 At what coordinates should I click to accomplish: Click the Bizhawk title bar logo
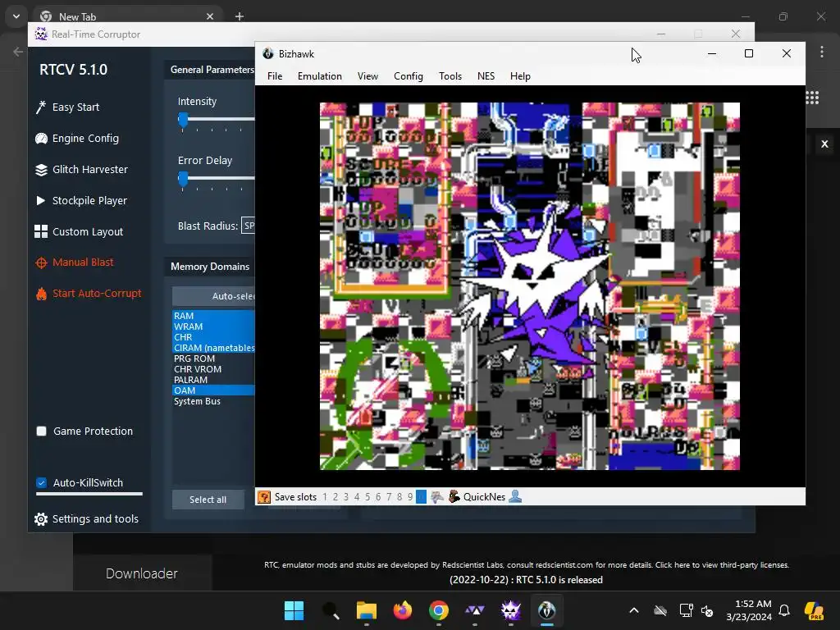coord(268,53)
